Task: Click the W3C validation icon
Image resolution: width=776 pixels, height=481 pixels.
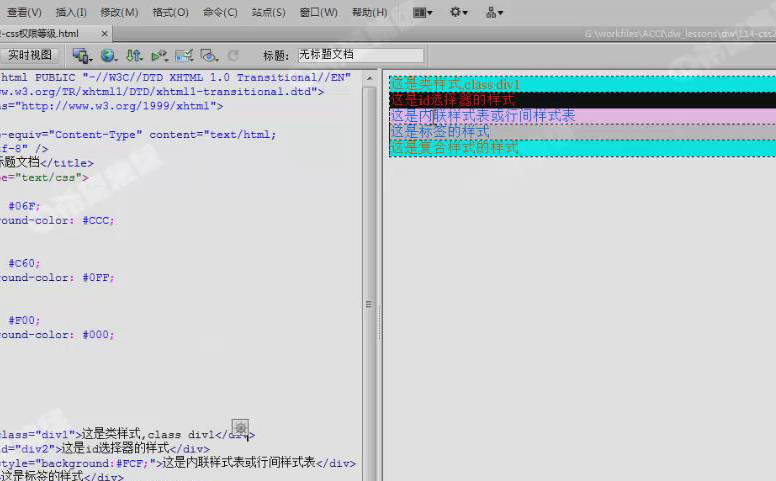Action: pyautogui.click(x=159, y=56)
